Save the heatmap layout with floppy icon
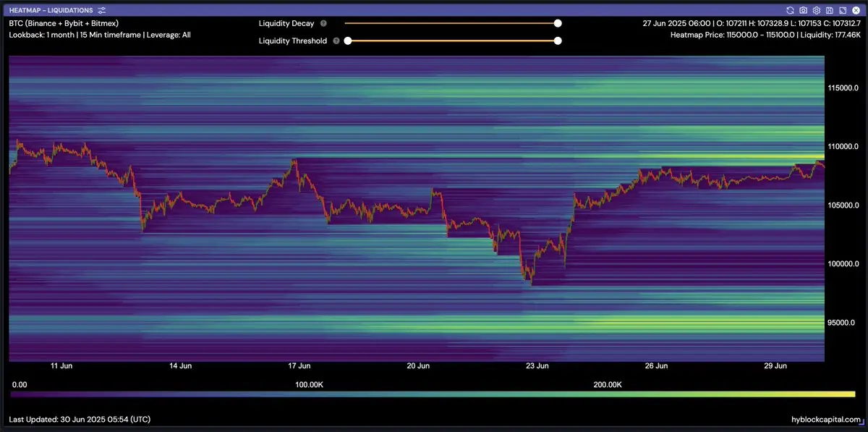 (830, 10)
